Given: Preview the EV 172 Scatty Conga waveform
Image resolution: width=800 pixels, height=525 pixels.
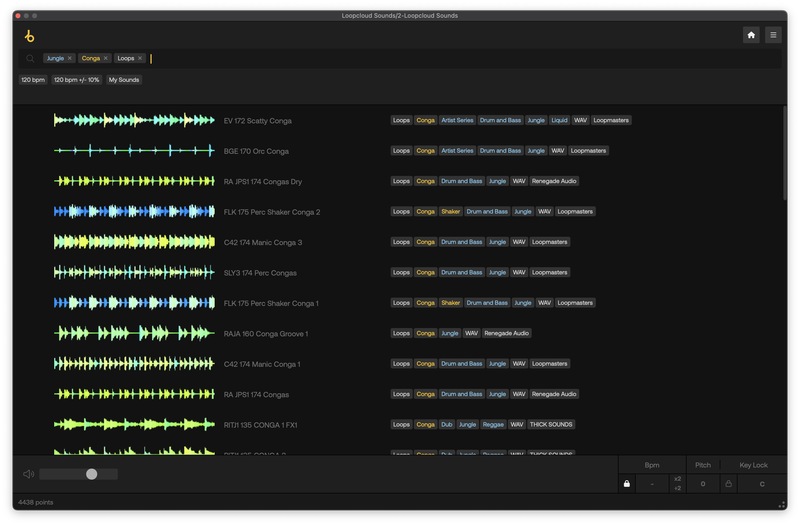Looking at the screenshot, I should tap(134, 121).
